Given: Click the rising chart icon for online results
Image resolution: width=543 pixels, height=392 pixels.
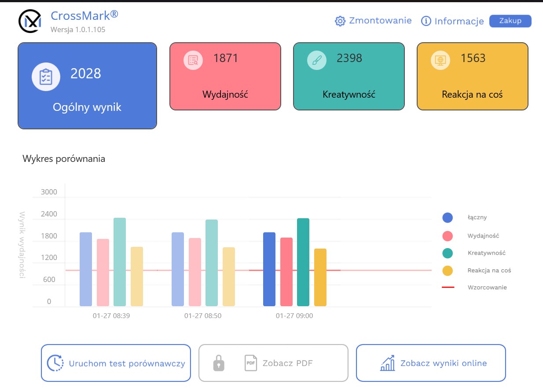Looking at the screenshot, I should tap(387, 363).
